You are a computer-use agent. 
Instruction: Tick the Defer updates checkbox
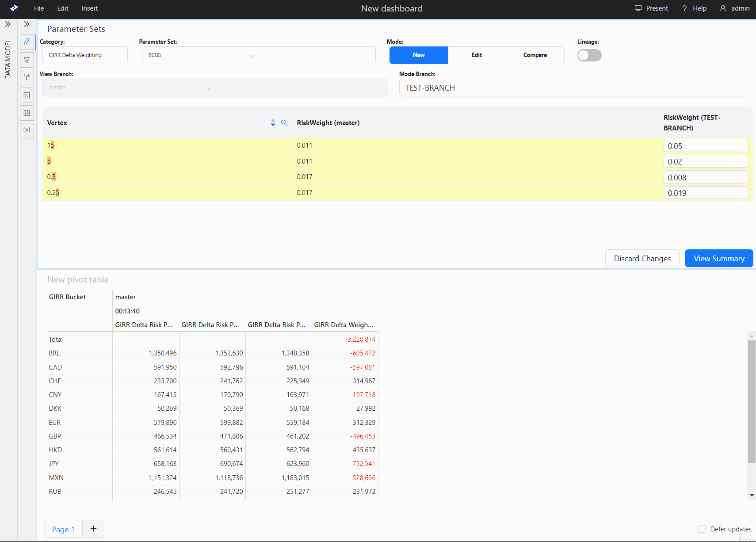pos(702,529)
